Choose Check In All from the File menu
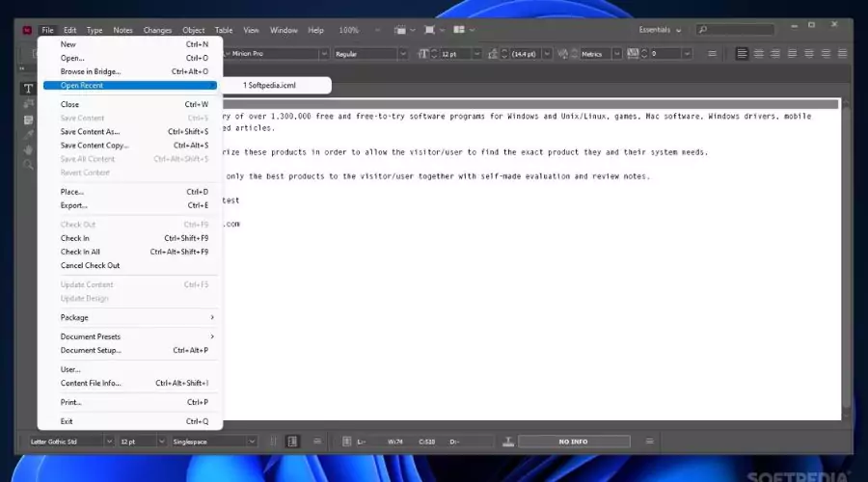 pos(130,252)
